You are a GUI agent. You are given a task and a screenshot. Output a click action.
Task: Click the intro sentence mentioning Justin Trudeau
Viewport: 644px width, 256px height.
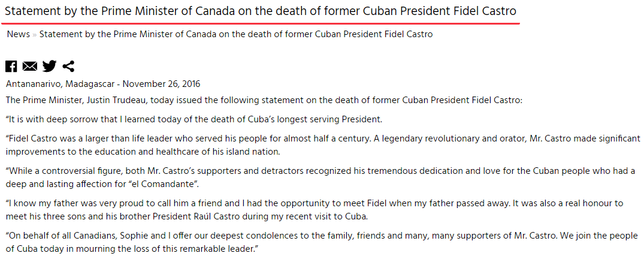[x=264, y=100]
